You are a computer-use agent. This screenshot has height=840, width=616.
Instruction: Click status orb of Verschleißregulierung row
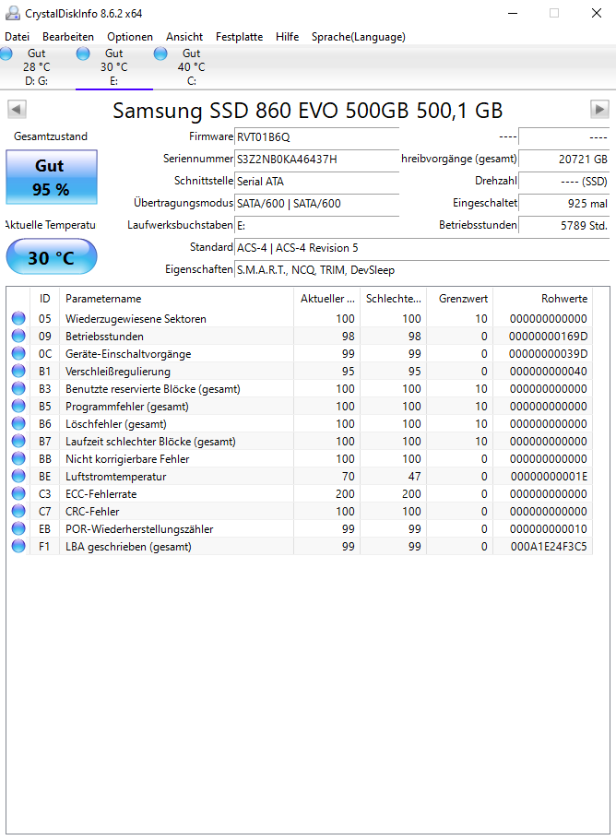[x=18, y=371]
